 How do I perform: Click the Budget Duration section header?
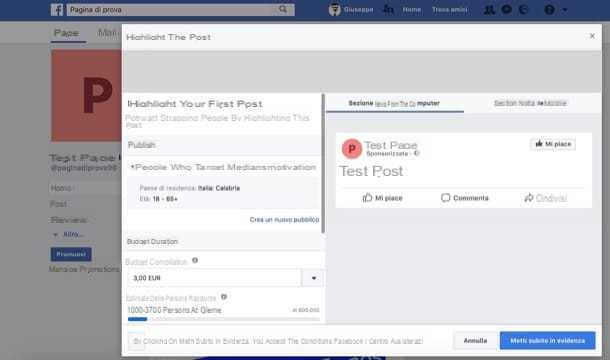coord(152,242)
